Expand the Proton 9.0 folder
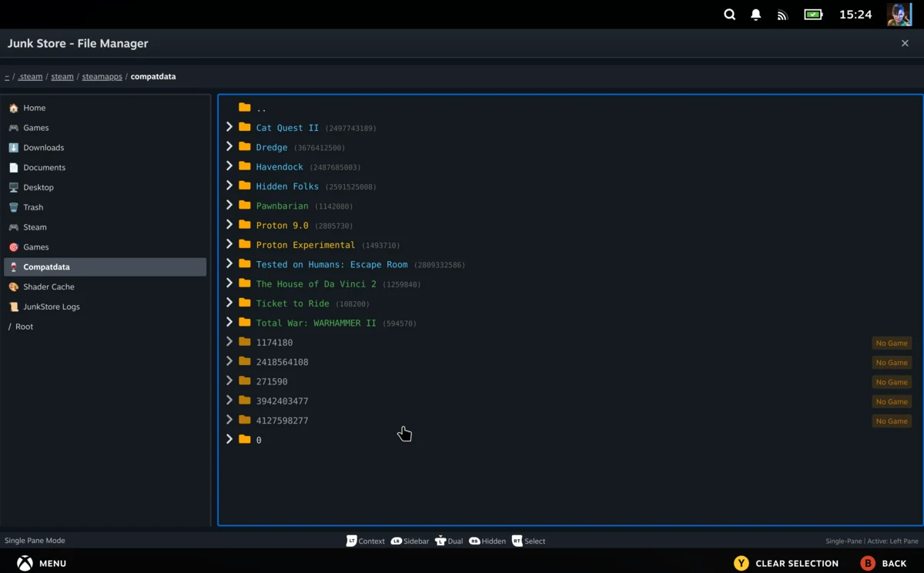Image resolution: width=924 pixels, height=573 pixels. 229,225
